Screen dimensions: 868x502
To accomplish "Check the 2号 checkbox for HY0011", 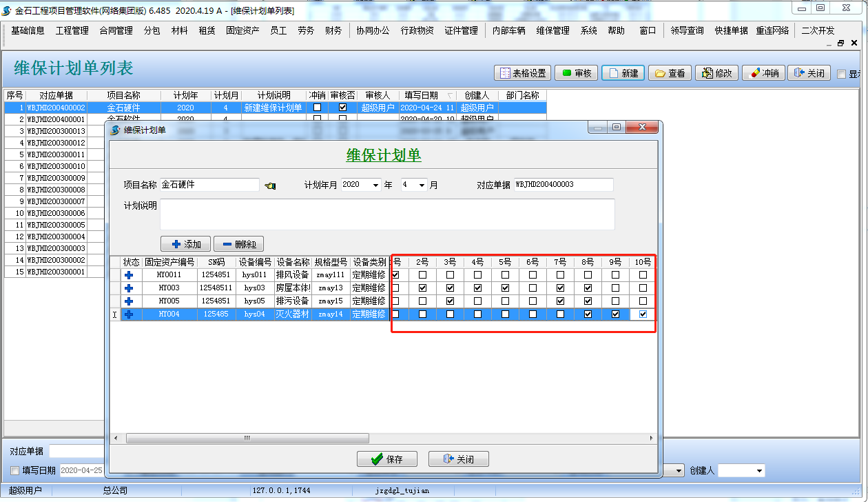I will pyautogui.click(x=422, y=275).
